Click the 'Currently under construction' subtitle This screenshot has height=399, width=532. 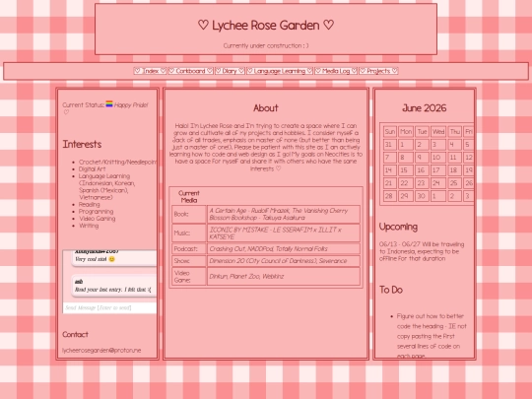266,45
